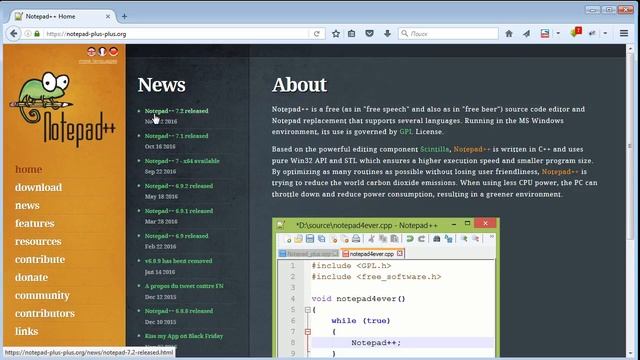Show bookmarks list icon next to star

coord(351,34)
